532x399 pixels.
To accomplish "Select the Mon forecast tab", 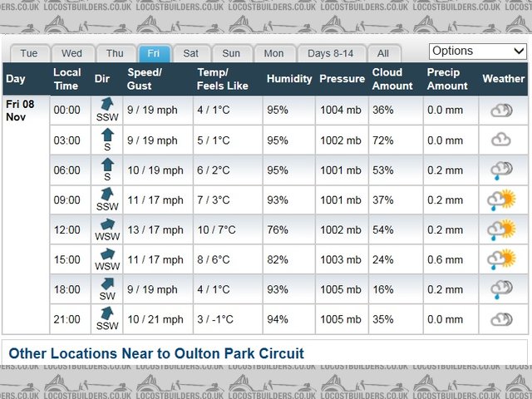I will coord(273,53).
